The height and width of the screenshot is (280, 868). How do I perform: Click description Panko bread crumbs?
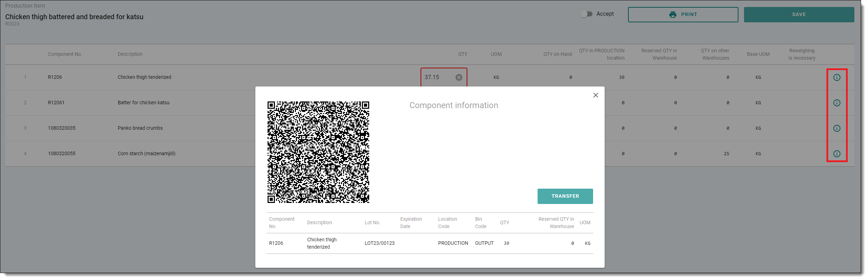point(140,128)
